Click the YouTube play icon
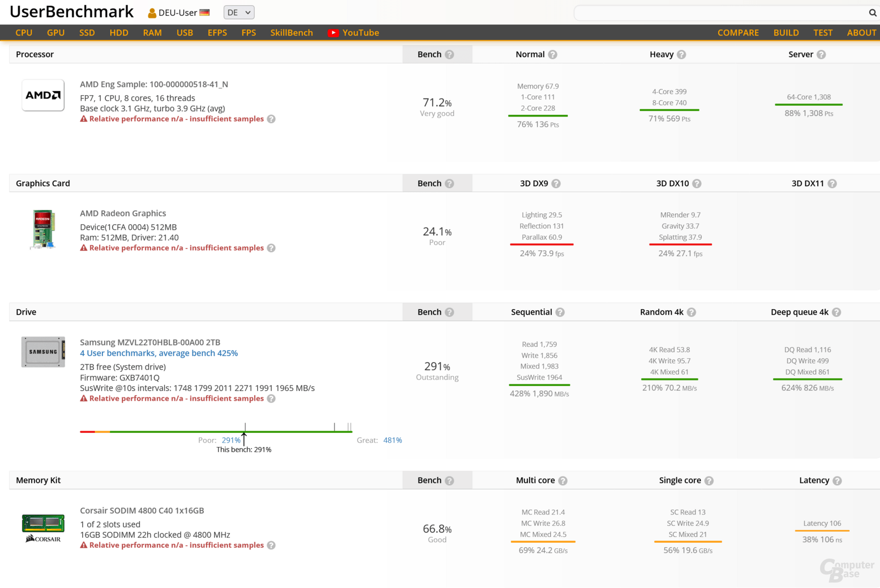 [333, 33]
